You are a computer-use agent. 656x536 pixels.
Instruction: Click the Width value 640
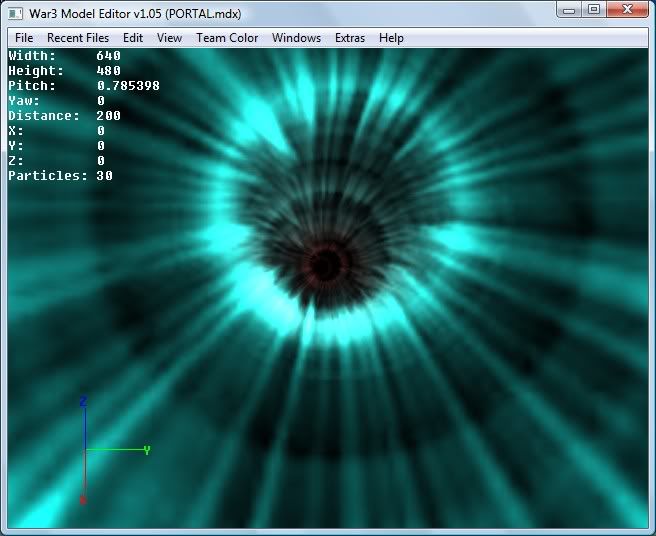[108, 56]
